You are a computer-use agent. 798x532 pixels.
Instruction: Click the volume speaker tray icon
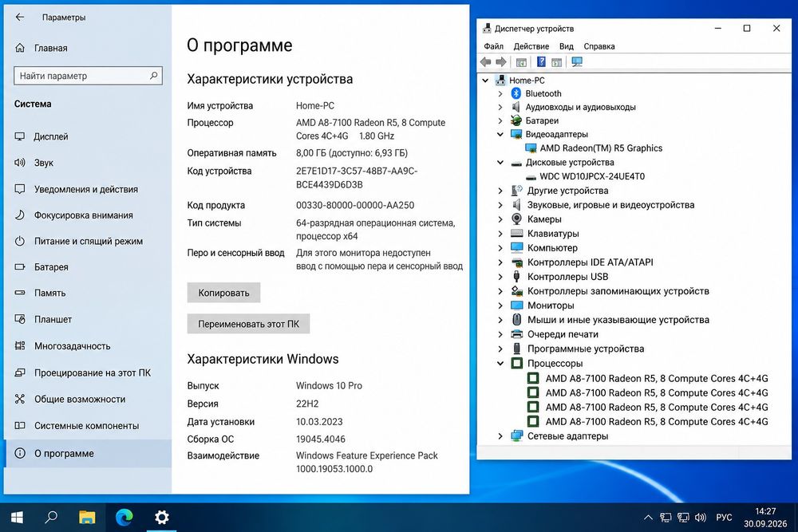pos(701,518)
